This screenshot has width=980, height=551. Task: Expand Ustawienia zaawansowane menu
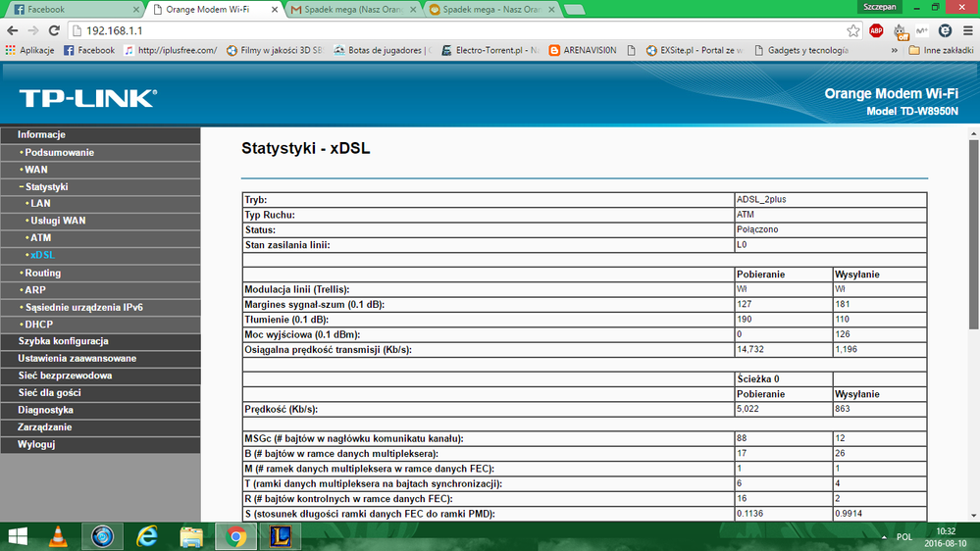(77, 358)
